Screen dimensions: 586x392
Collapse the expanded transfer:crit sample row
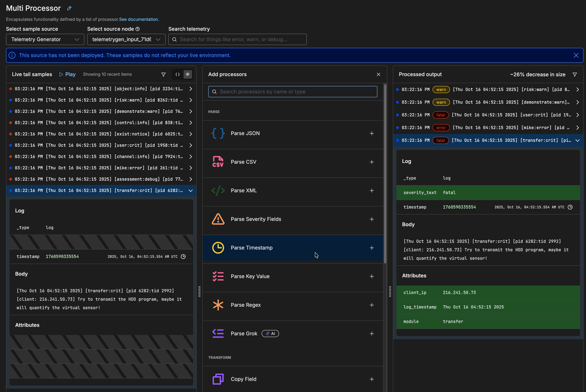coord(191,191)
